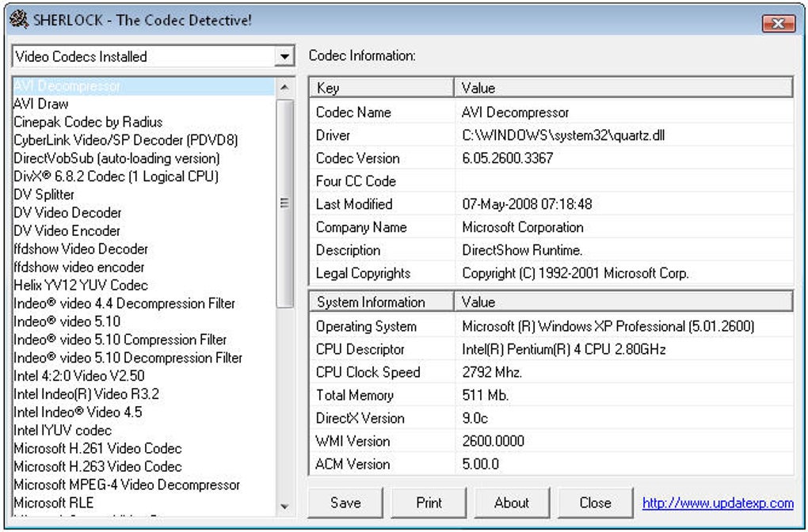Click the list scrollbar down arrow
The height and width of the screenshot is (532, 808).
[284, 507]
